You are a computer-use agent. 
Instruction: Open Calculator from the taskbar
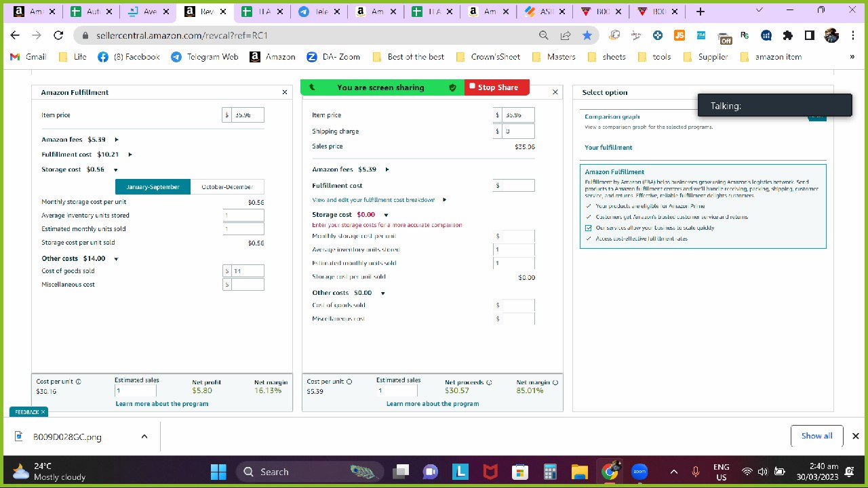550,472
